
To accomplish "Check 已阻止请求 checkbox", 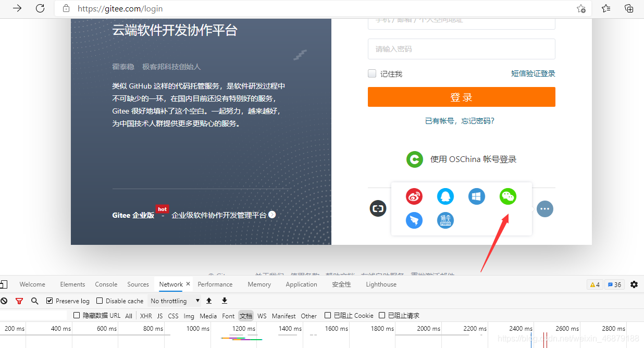I will [x=382, y=315].
